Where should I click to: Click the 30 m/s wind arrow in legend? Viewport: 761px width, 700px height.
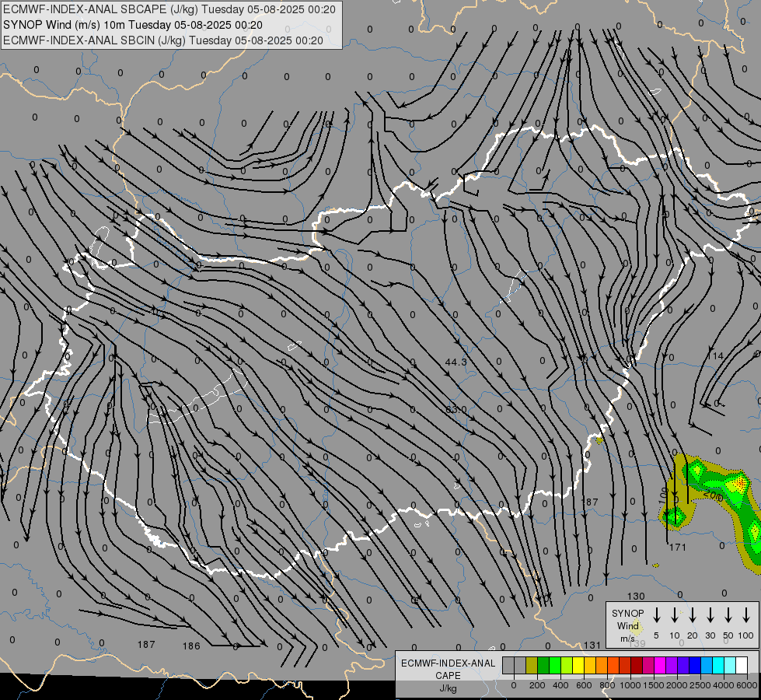click(x=710, y=614)
